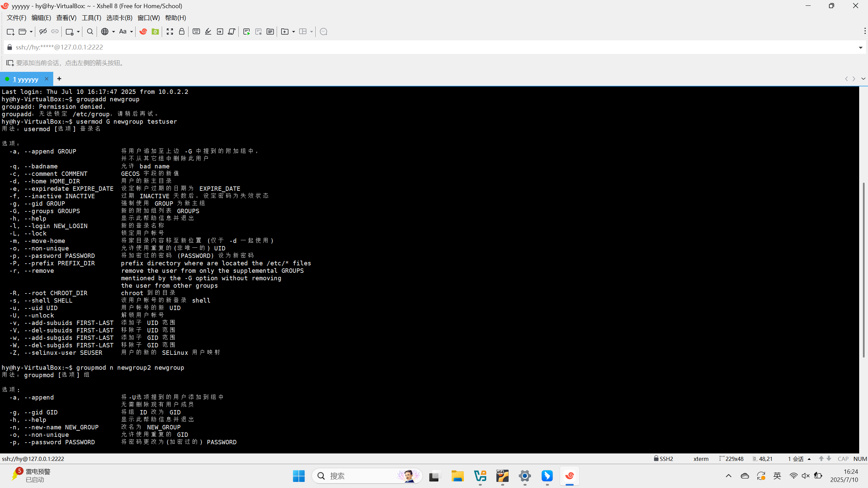
Task: Switch to the 1 yyyyyy tab
Action: coord(26,79)
